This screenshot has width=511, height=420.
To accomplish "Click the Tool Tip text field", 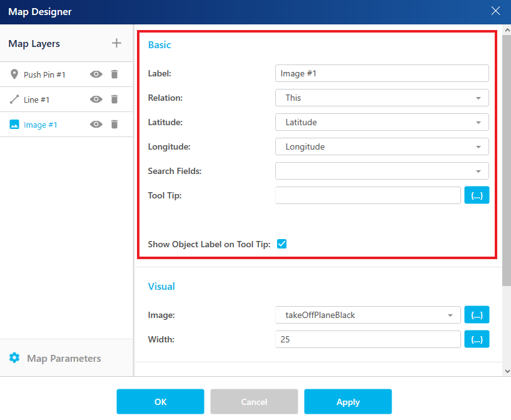I will coord(368,195).
